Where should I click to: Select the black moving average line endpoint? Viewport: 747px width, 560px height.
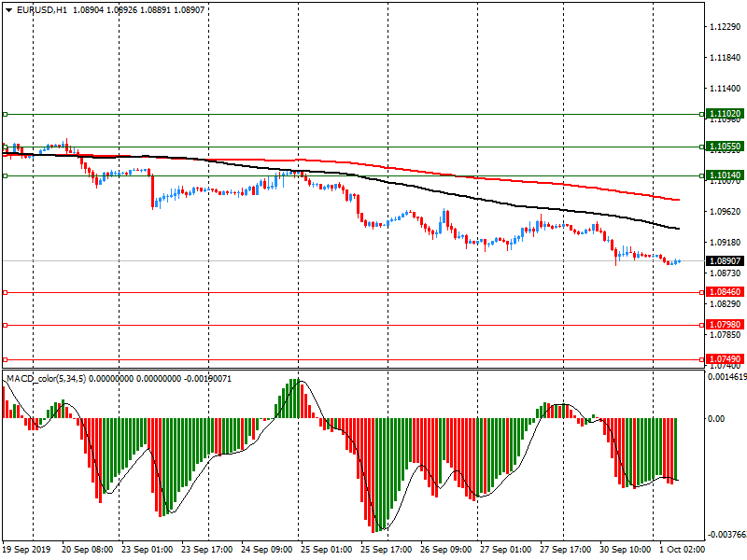pyautogui.click(x=679, y=229)
